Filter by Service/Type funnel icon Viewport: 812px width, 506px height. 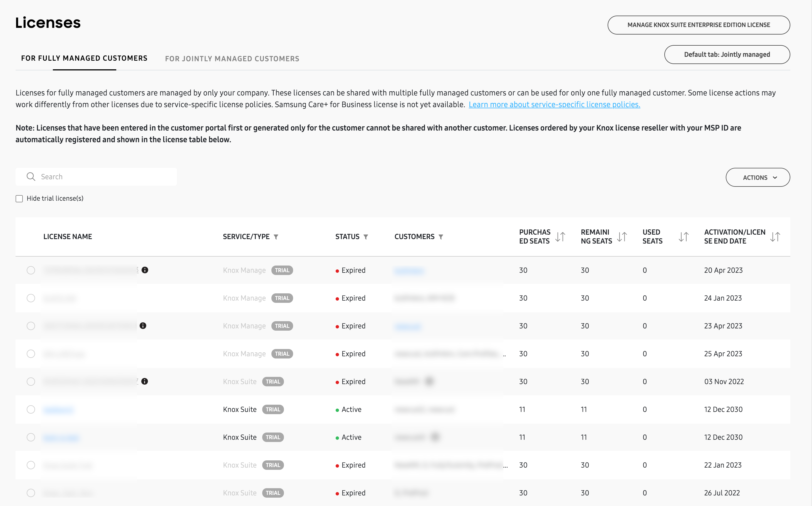pyautogui.click(x=276, y=237)
